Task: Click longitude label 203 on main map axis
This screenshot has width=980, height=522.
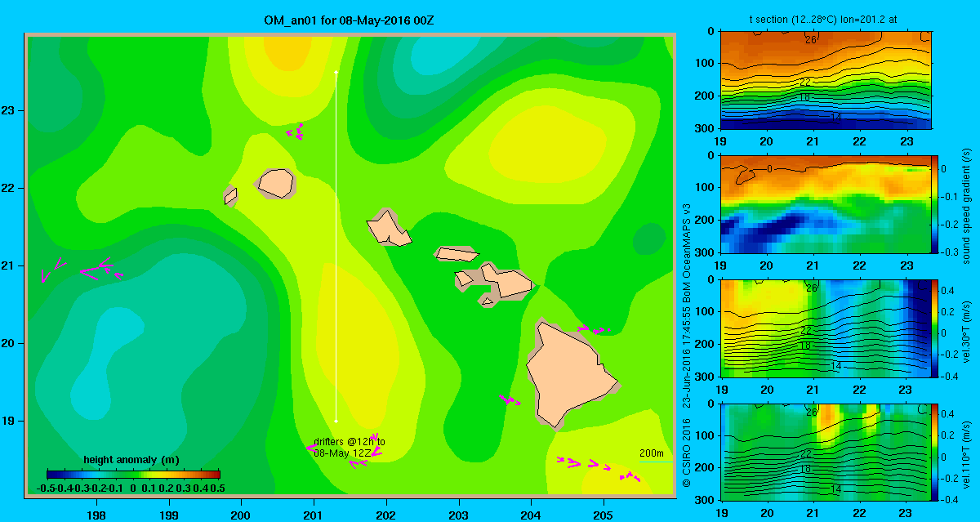Action: pos(458,515)
